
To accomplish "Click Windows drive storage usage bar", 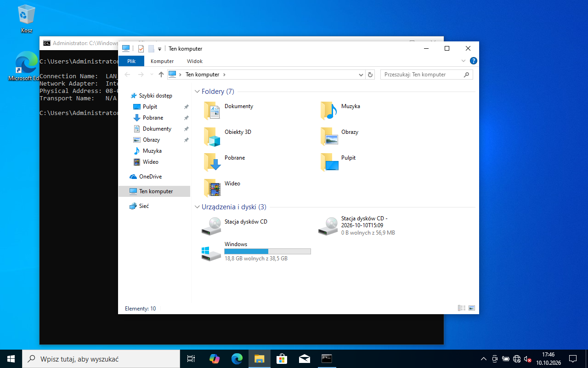I will click(267, 251).
